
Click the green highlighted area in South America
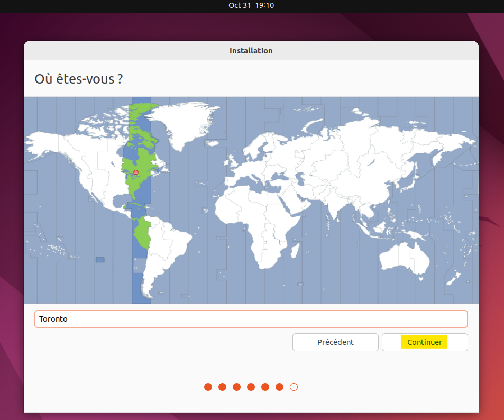tap(142, 233)
